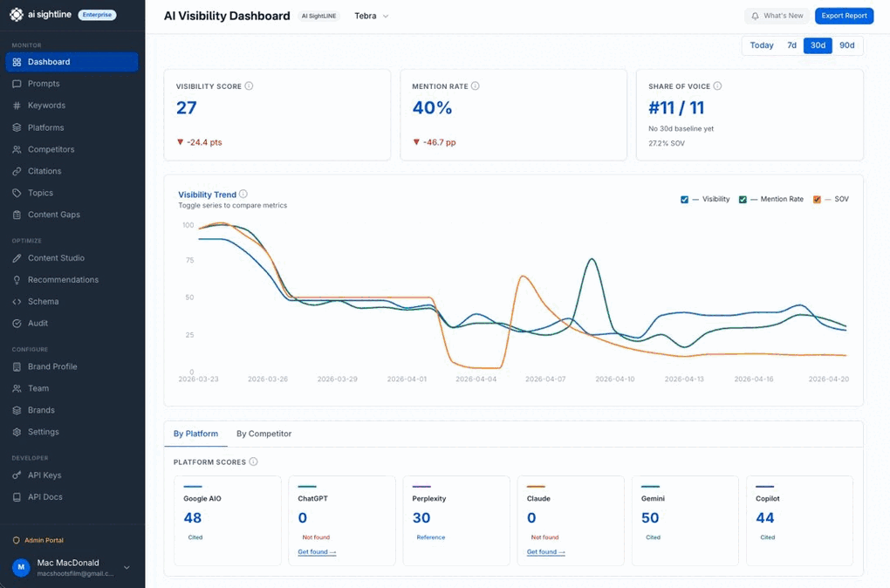Toggle the Visibility series checkbox

pos(685,200)
